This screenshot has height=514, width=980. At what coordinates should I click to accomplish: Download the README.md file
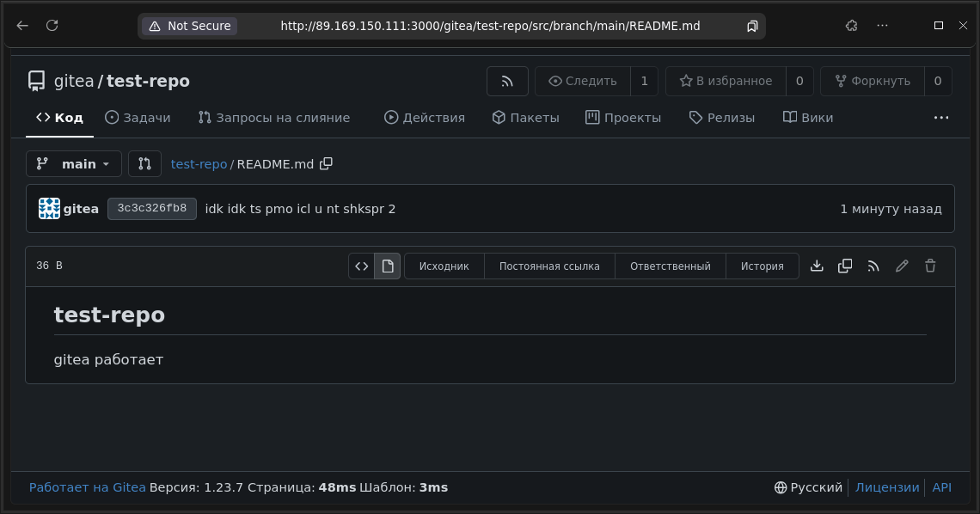click(x=817, y=266)
